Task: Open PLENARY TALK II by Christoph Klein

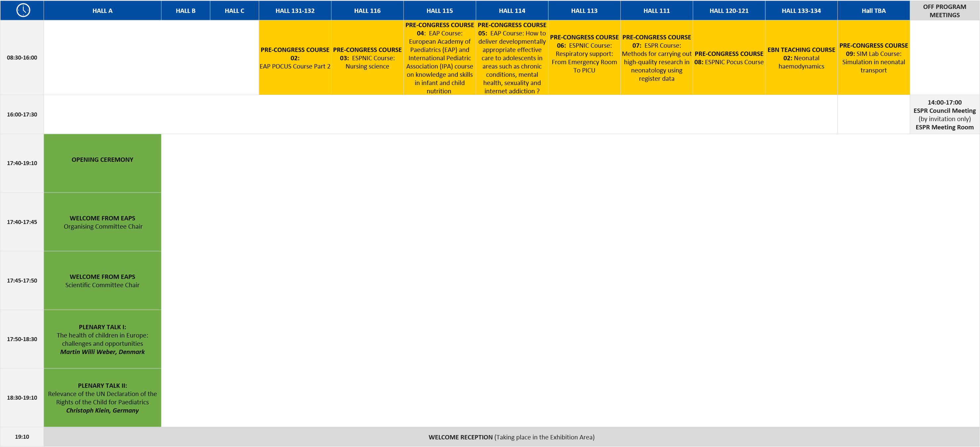Action: pyautogui.click(x=102, y=398)
